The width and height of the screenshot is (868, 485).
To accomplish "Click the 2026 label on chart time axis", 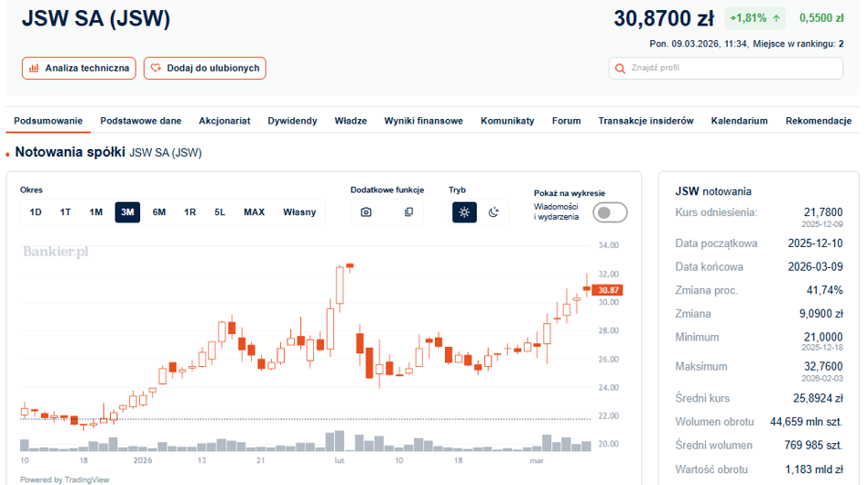I will pyautogui.click(x=143, y=460).
